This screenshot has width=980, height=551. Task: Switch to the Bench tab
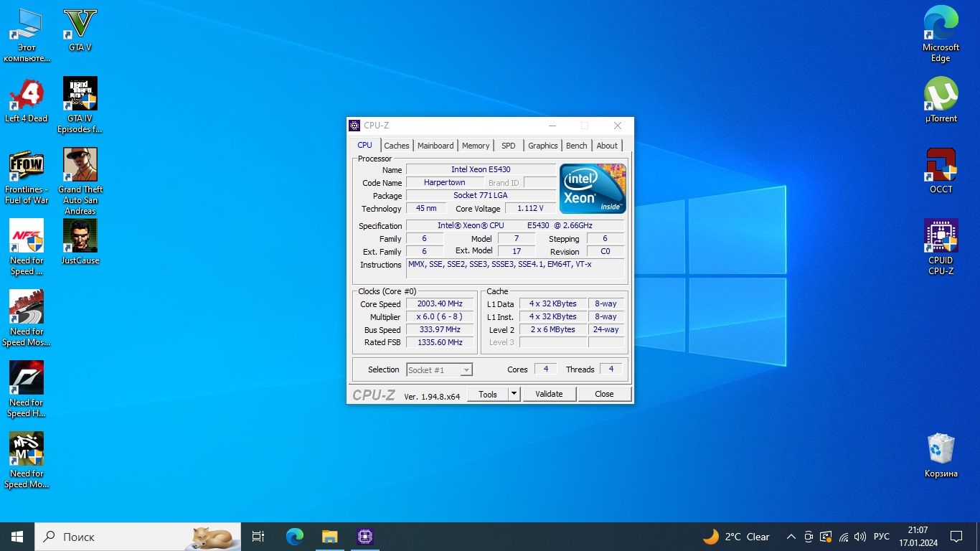point(577,146)
